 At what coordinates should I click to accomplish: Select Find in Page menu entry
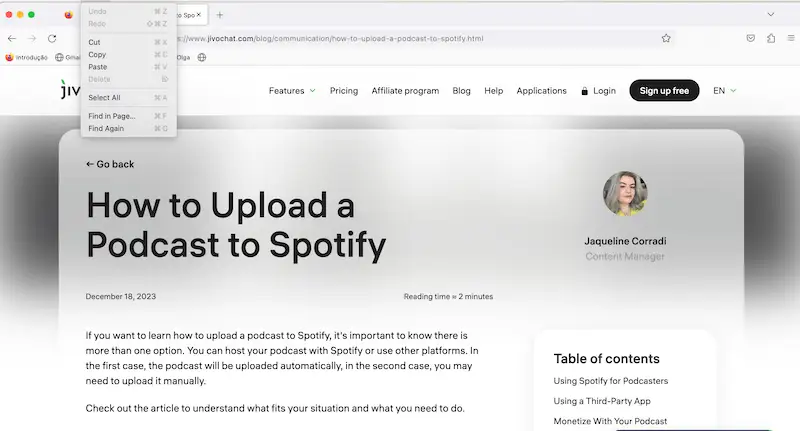111,116
